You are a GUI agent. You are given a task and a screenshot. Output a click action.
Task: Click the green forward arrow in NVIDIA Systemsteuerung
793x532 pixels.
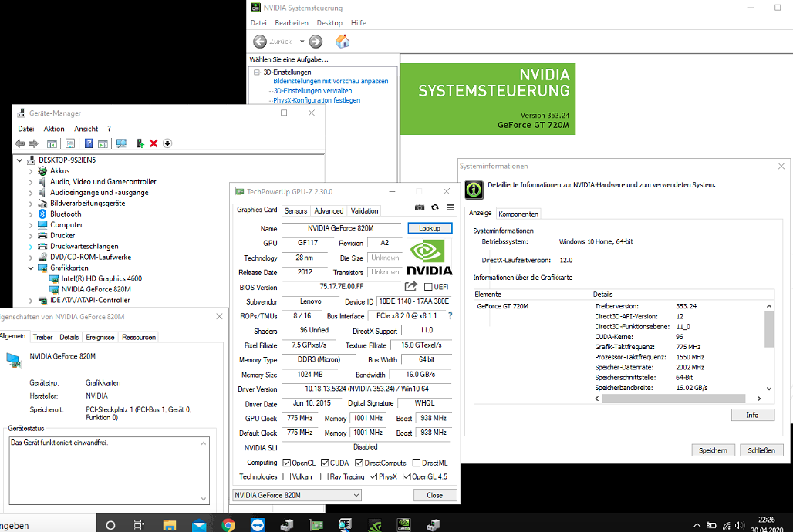[x=316, y=42]
